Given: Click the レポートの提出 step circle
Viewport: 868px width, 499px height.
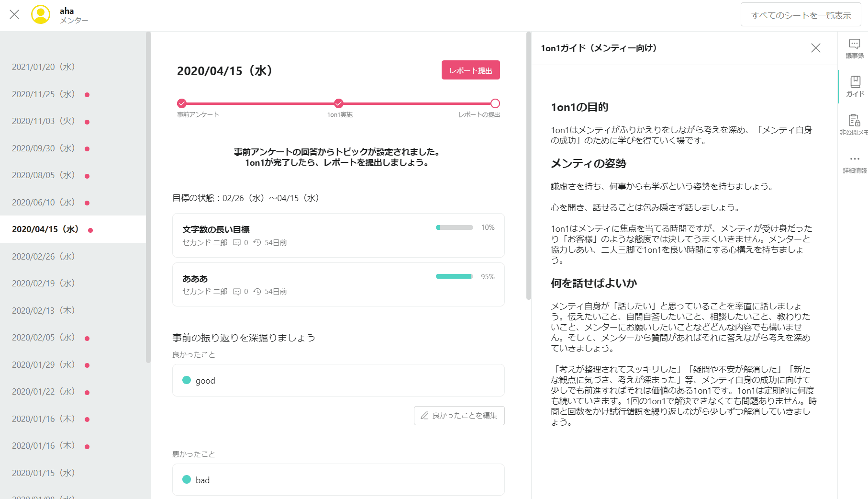Looking at the screenshot, I should pyautogui.click(x=495, y=103).
